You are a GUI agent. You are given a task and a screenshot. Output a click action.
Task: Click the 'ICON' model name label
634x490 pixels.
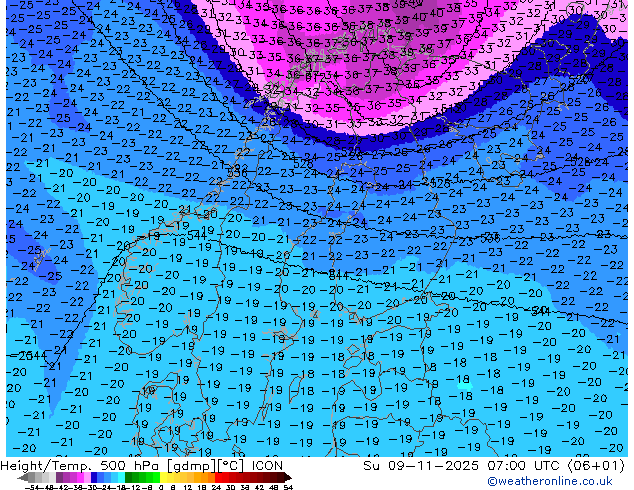[267, 466]
